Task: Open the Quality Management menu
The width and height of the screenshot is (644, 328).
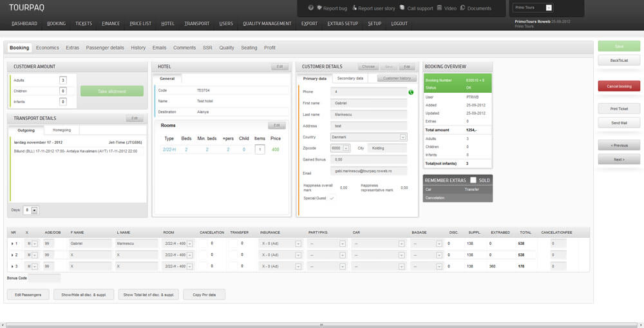Action: 267,23
